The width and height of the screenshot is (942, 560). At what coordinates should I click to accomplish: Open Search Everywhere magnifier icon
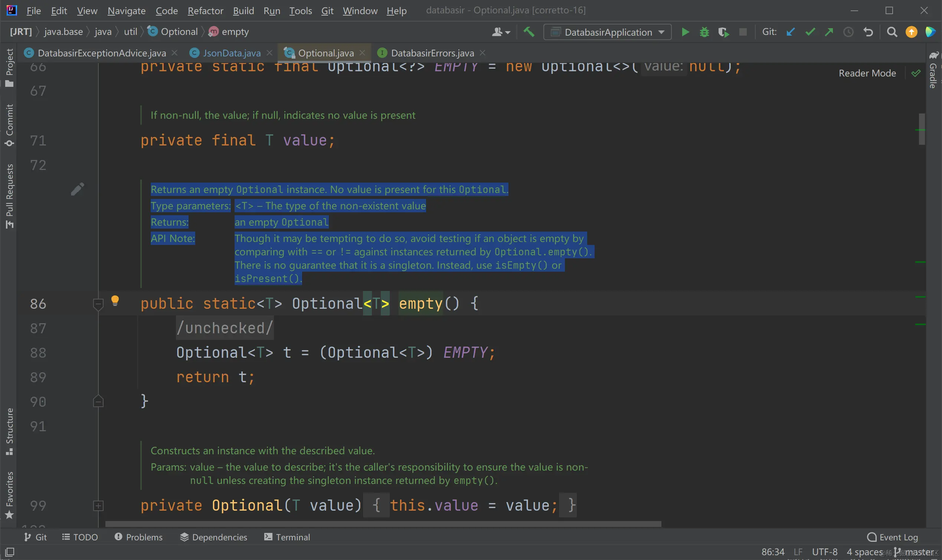(x=892, y=32)
